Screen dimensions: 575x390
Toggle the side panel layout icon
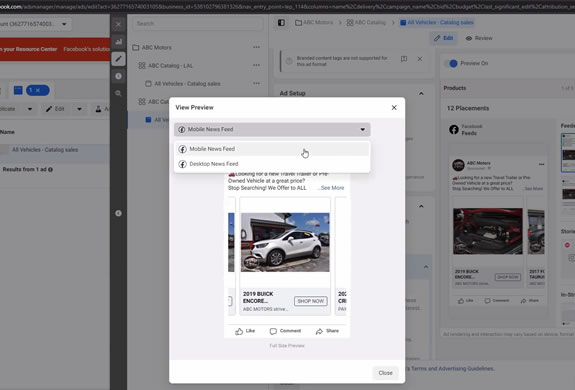(x=281, y=23)
